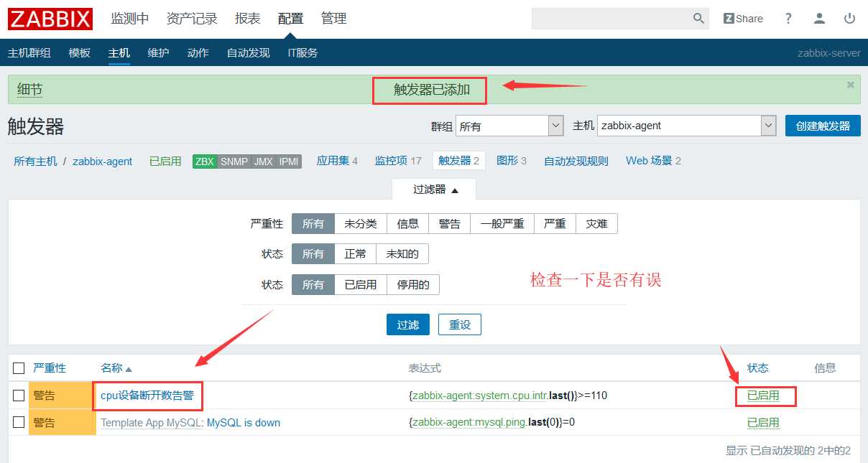Select severity filter 一般严重

click(x=502, y=224)
